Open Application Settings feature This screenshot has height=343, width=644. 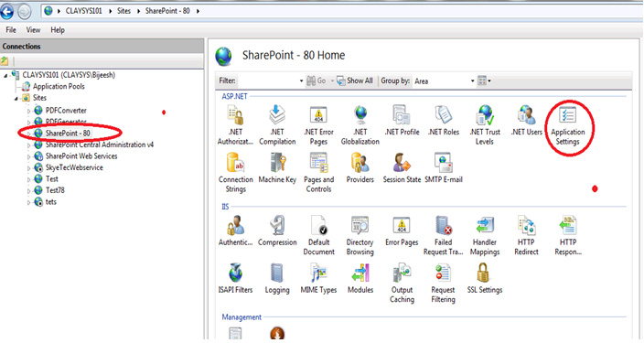coord(568,125)
